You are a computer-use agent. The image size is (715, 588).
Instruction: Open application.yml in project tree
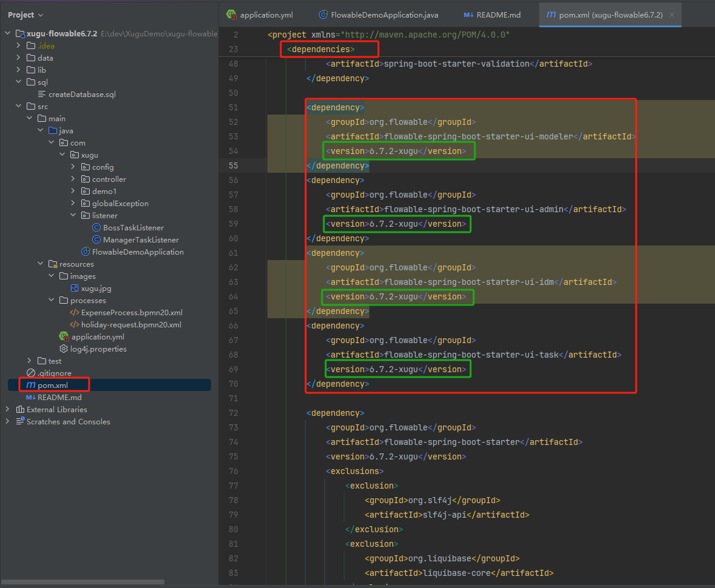(98, 337)
